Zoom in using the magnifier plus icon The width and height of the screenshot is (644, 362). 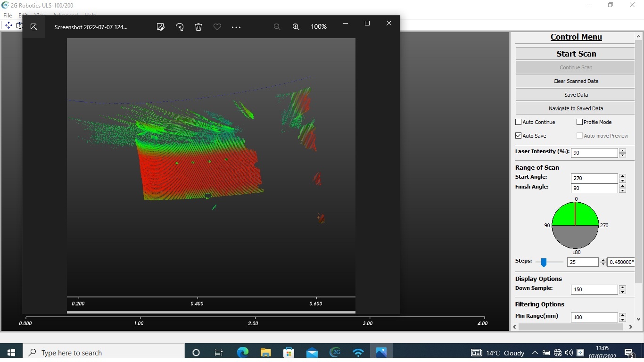point(296,27)
